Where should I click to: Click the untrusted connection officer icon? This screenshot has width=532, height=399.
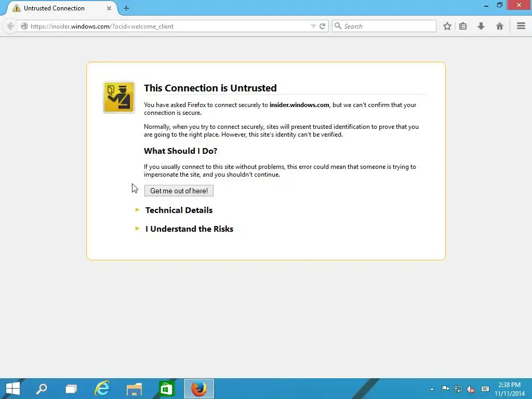[119, 97]
